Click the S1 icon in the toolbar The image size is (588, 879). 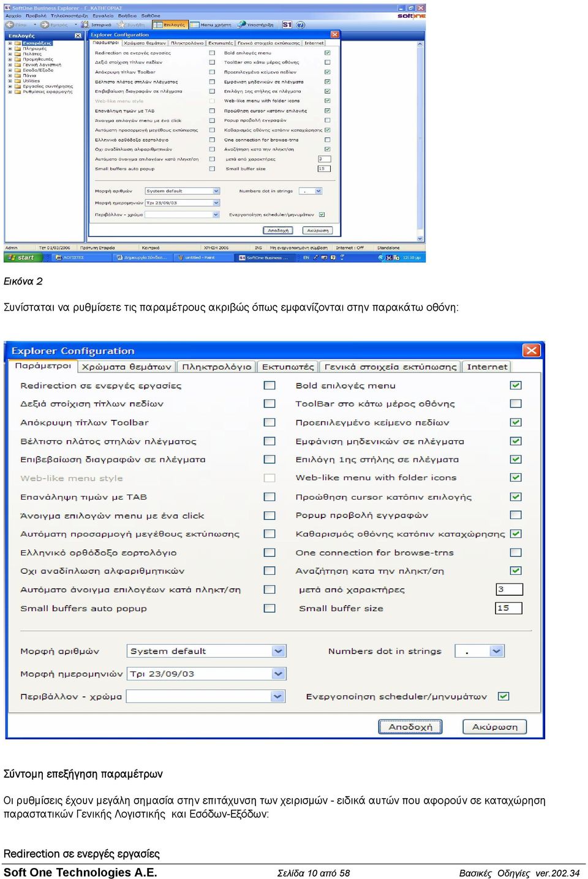click(287, 25)
